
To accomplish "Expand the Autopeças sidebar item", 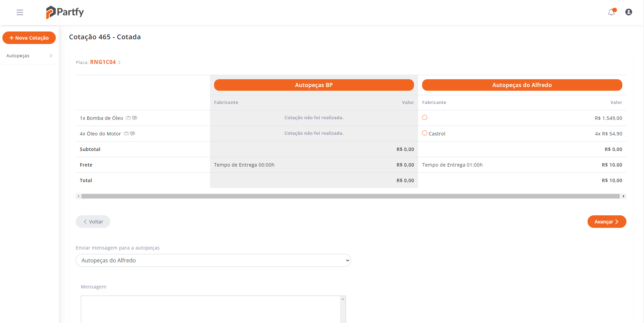I will 29,56.
